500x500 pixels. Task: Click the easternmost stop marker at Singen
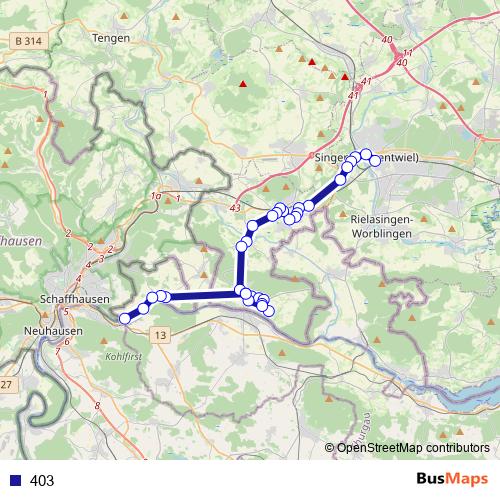[x=375, y=161]
